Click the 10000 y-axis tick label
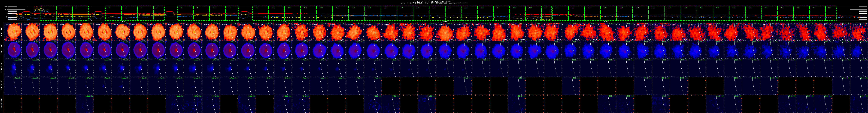Screen dimensions: 868x113 point(6,6)
